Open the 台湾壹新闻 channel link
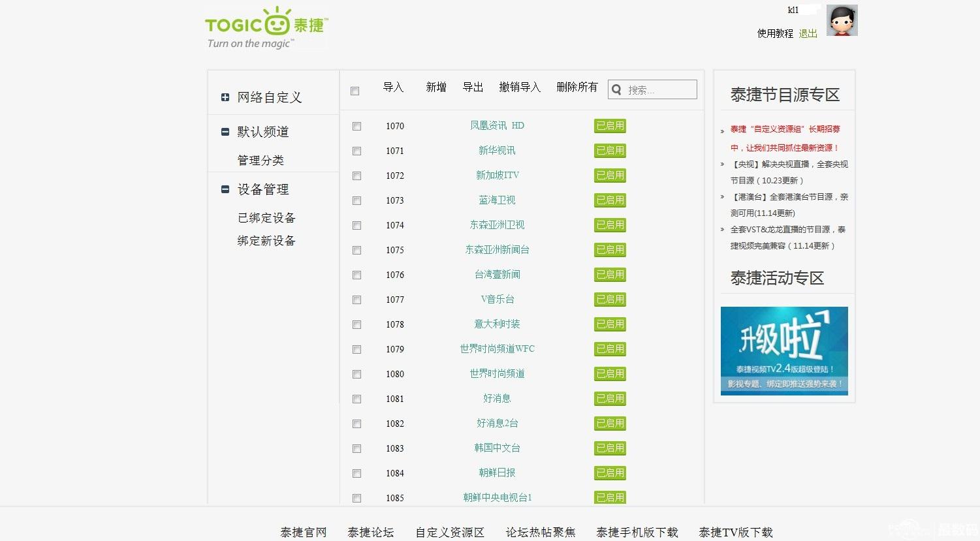Viewport: 980px width, 541px height. coord(498,274)
